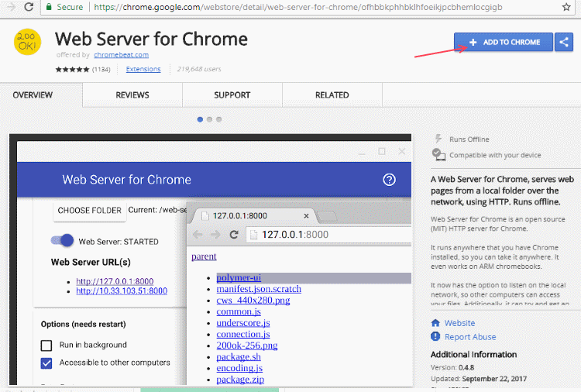Close the 127.0.0.1:8000 browser tab
Screen dimensions: 581x392
click(x=306, y=215)
